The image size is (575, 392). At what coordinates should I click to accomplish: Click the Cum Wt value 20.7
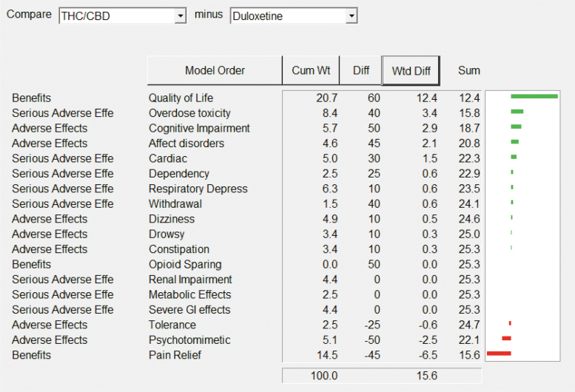coord(327,98)
